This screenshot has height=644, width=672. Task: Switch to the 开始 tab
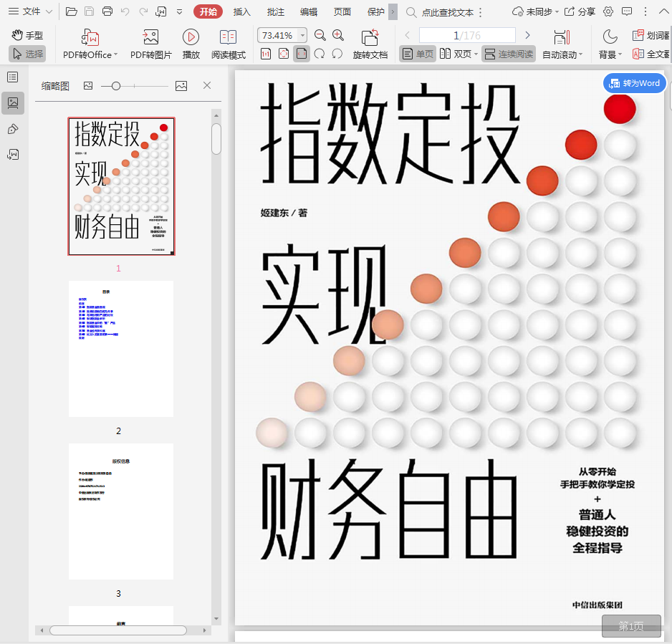coord(208,11)
